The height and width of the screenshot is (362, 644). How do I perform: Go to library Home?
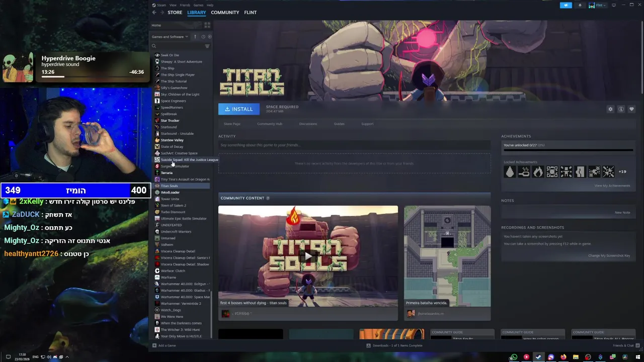pos(156,25)
